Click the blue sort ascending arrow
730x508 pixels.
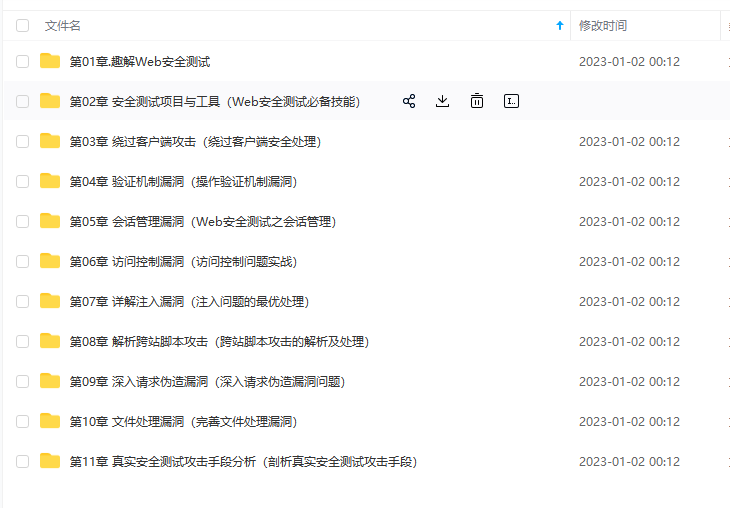click(560, 26)
